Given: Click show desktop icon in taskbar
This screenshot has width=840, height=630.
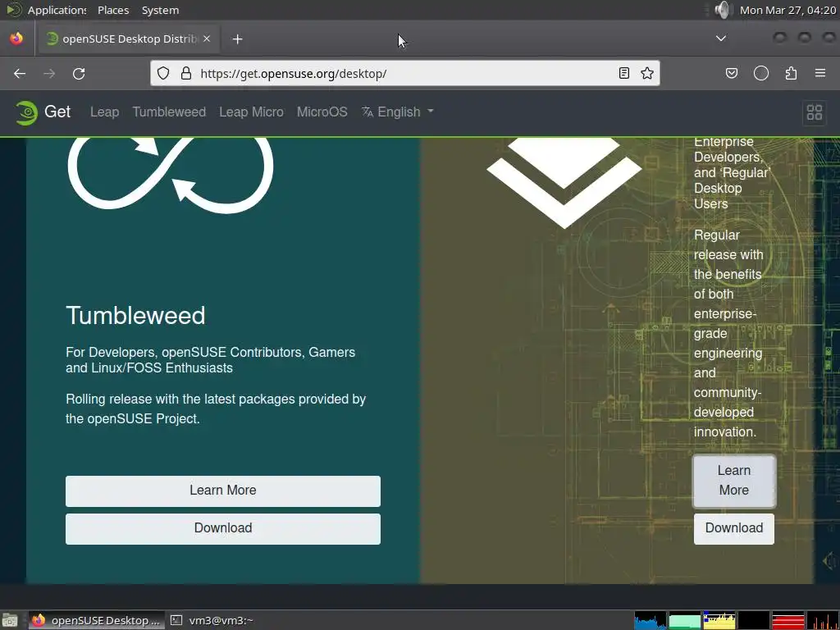Looking at the screenshot, I should (10, 620).
